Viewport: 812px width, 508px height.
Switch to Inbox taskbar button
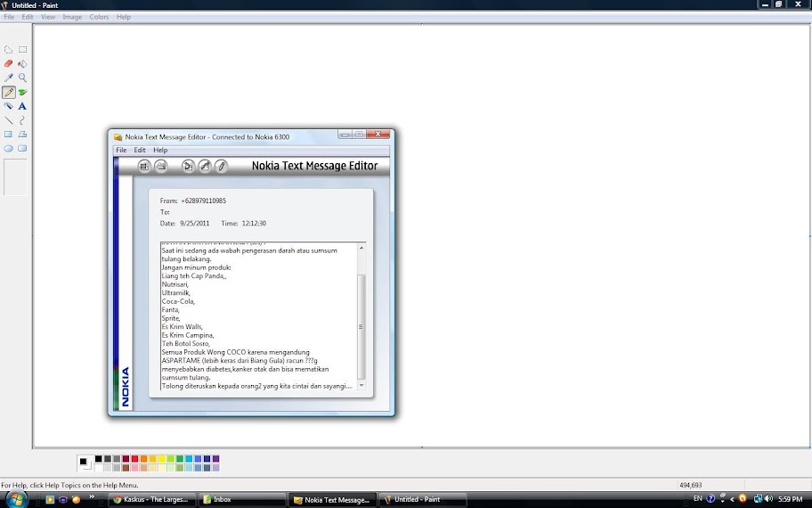point(241,500)
